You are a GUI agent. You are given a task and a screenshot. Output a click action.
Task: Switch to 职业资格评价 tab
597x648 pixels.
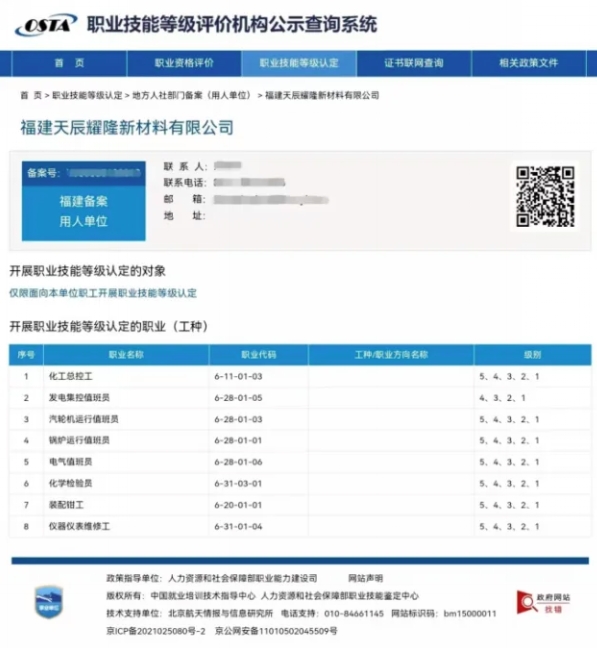(x=184, y=63)
